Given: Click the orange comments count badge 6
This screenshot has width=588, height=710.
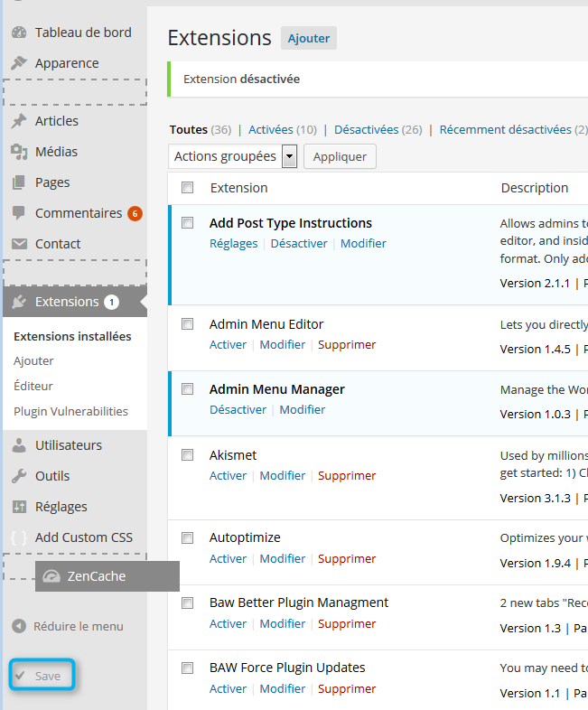Looking at the screenshot, I should click(135, 213).
